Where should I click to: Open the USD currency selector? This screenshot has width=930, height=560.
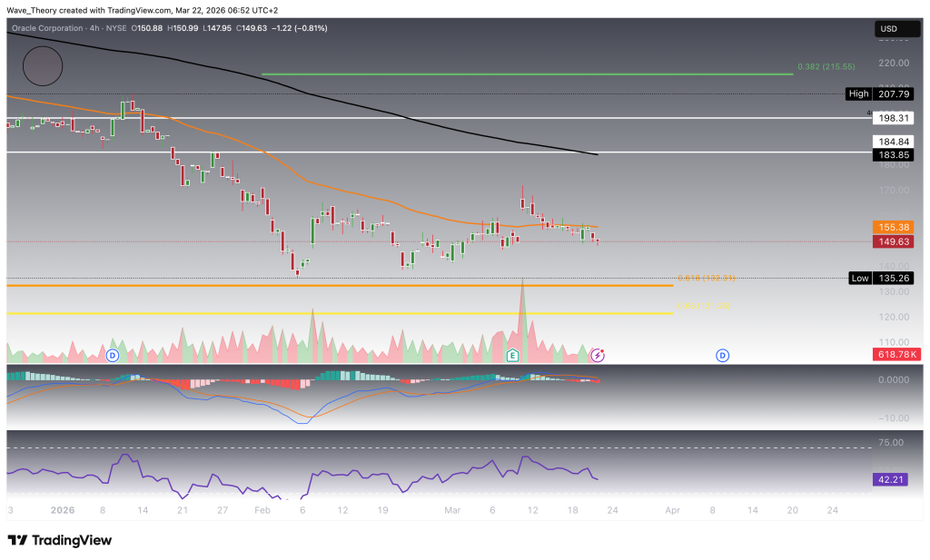pos(888,30)
